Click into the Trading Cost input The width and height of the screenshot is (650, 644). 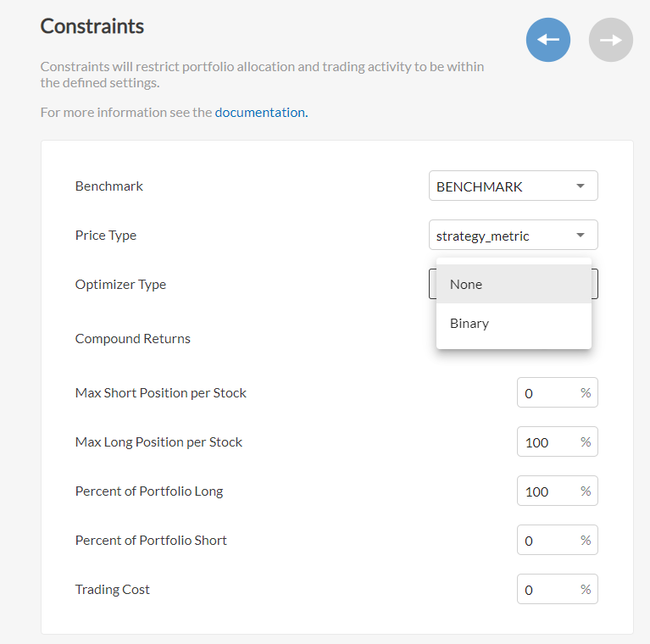click(x=557, y=589)
